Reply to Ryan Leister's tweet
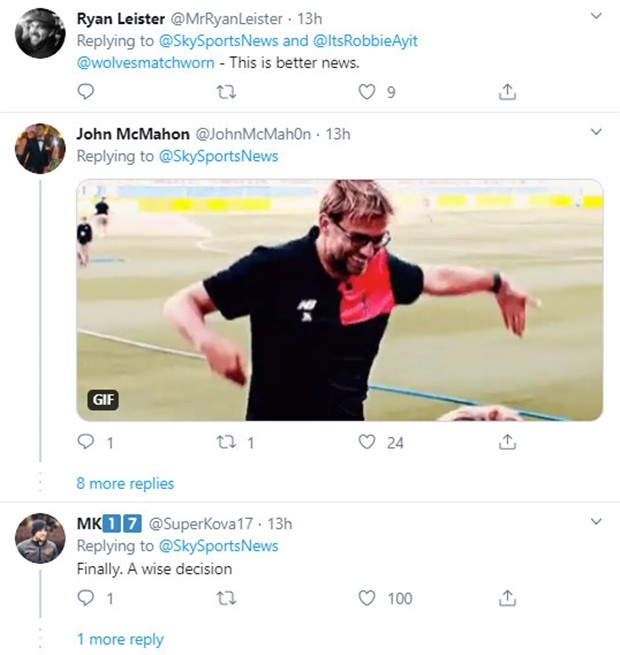 86,92
